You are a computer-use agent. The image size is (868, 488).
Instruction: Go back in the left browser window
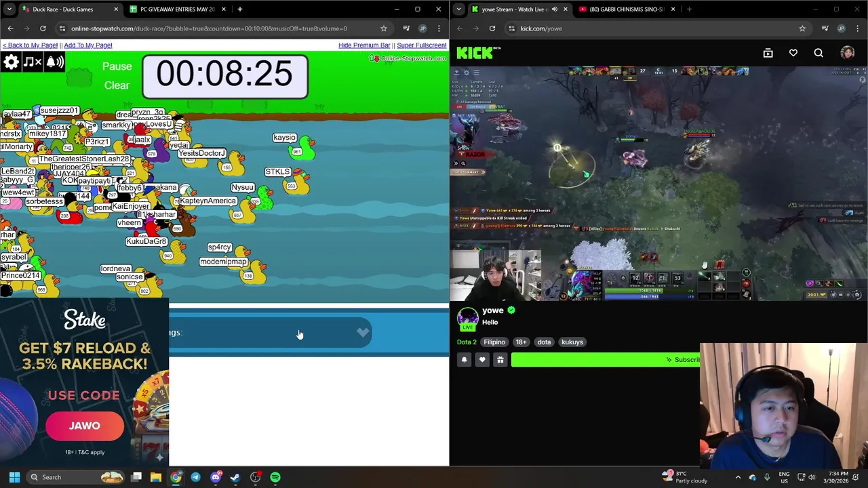[x=10, y=28]
